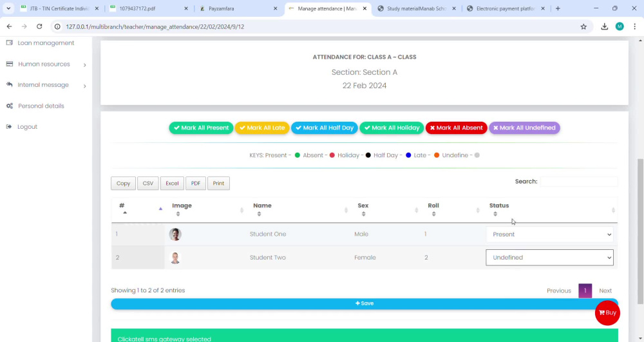Click the Search input field
The image size is (644, 342).
pyautogui.click(x=579, y=182)
